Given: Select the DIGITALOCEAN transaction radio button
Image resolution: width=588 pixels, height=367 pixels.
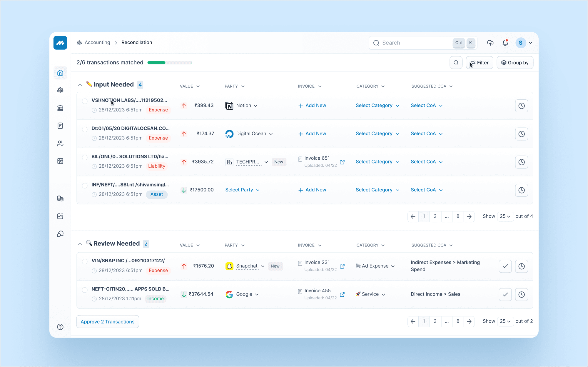Looking at the screenshot, I should [x=85, y=129].
